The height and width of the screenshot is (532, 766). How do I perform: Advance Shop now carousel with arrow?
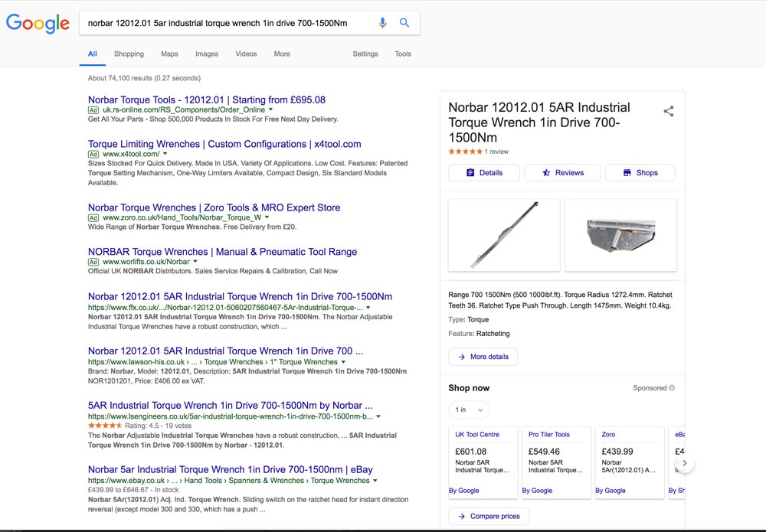tap(685, 463)
